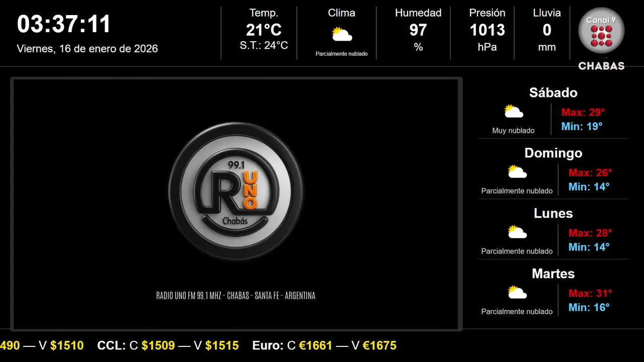
Task: Click the Euro: label in the ticker
Action: (268, 345)
